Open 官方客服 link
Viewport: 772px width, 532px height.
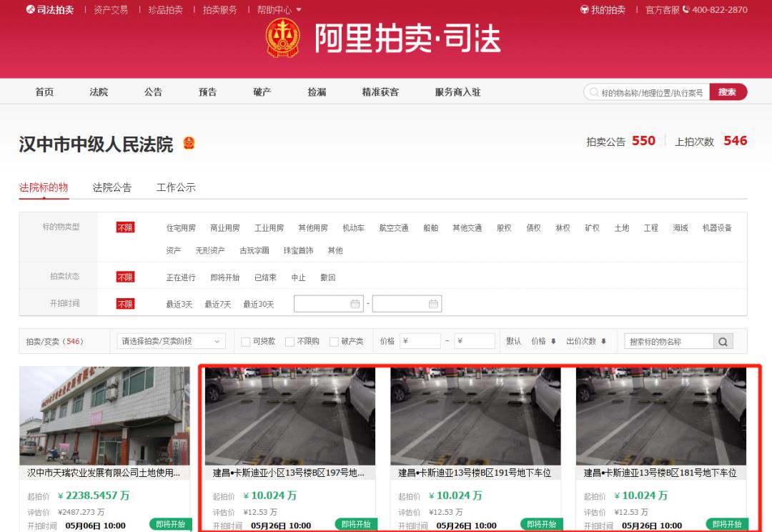click(662, 10)
